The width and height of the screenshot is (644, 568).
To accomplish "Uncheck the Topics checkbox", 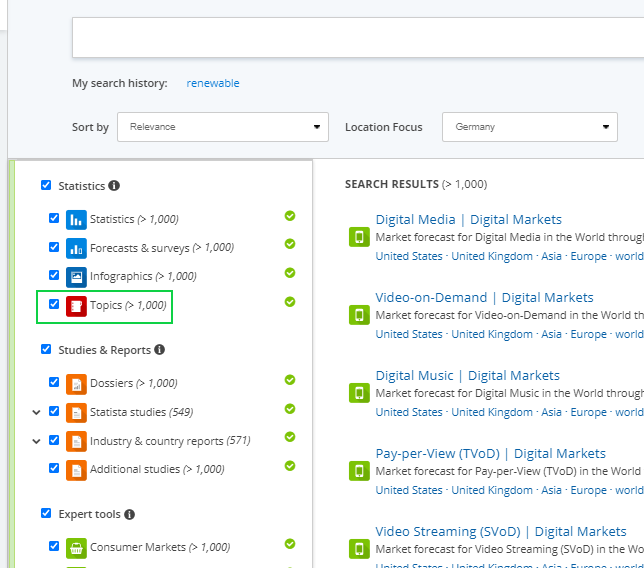I will 54,304.
